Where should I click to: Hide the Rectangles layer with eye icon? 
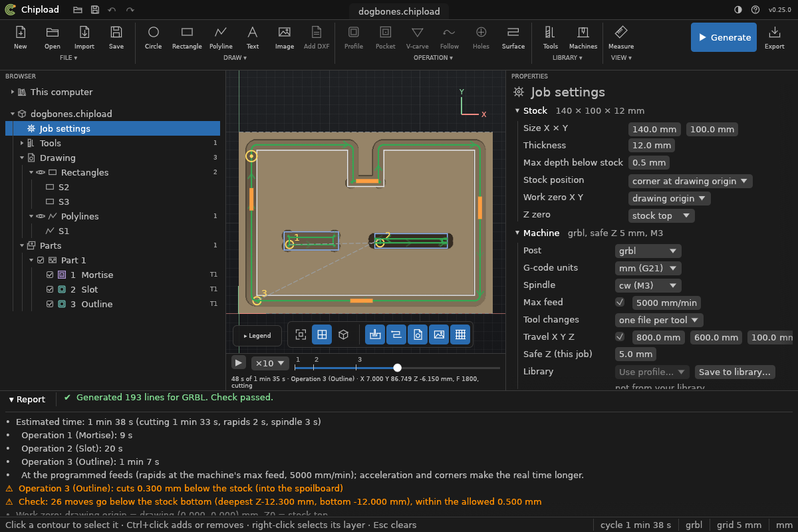pos(41,172)
